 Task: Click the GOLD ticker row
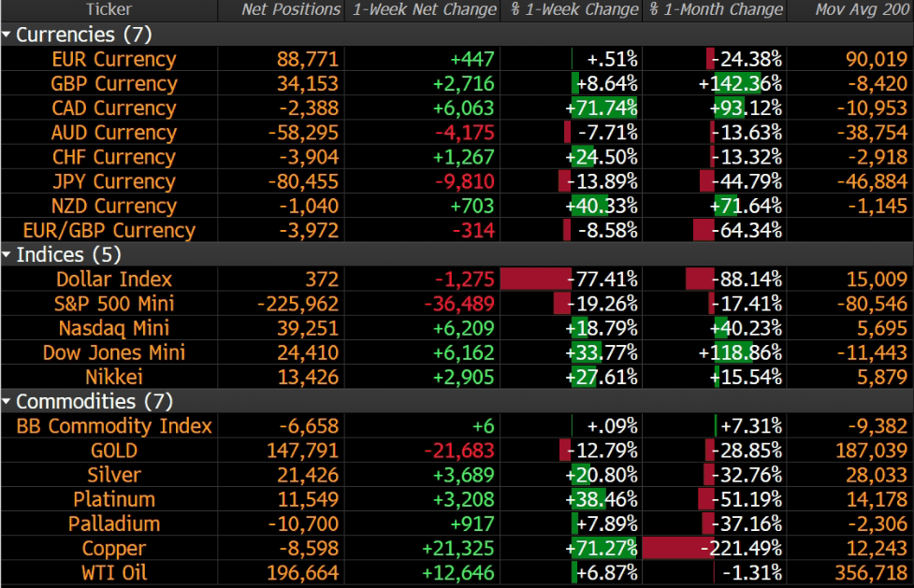point(114,451)
